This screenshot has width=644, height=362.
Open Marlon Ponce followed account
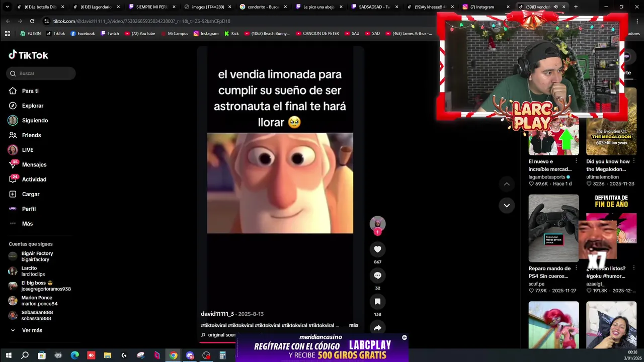(33, 301)
